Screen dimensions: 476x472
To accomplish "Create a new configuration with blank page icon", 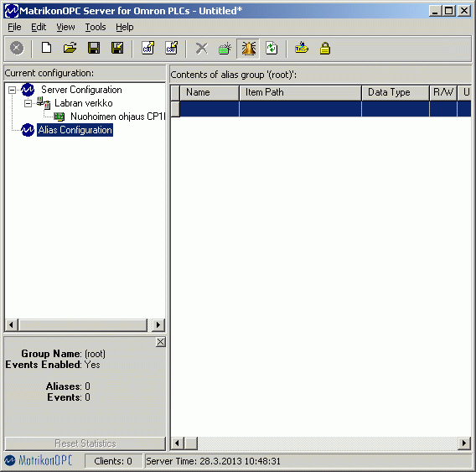I will tap(46, 48).
